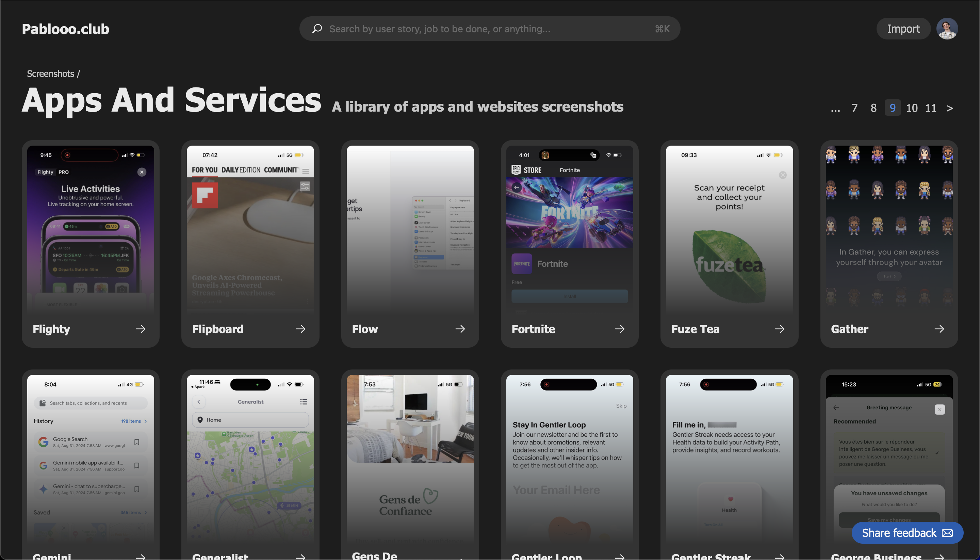Open the Flipboard screenshot thumbnail
980x560 pixels.
click(x=250, y=229)
